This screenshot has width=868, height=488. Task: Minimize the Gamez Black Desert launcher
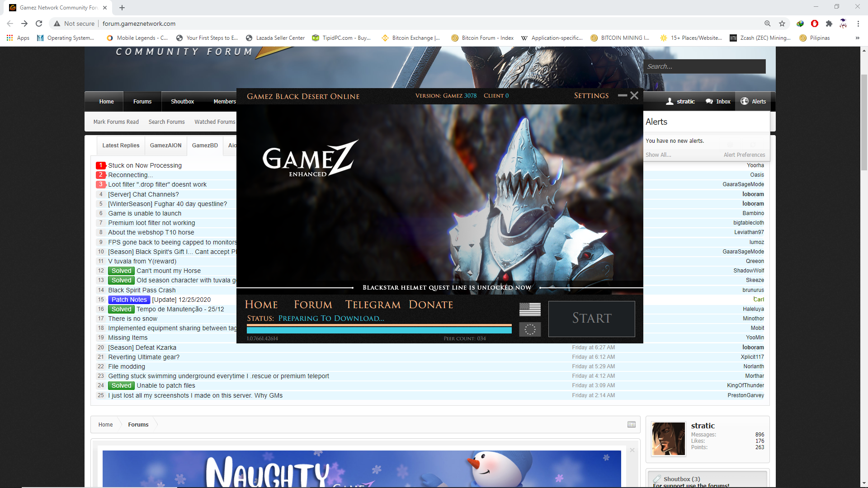[x=623, y=95]
